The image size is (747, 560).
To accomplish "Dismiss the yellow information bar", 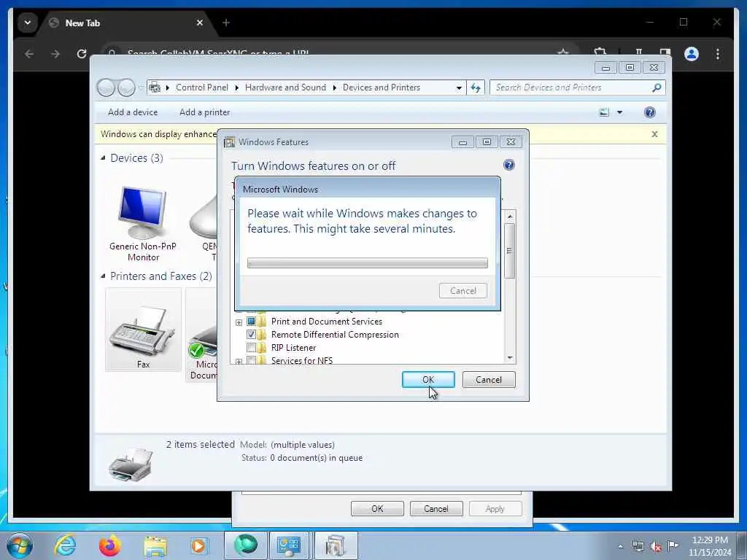I will tap(654, 134).
